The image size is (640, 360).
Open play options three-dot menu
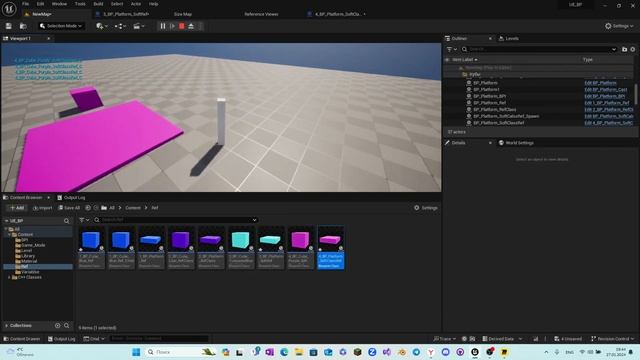tap(200, 26)
